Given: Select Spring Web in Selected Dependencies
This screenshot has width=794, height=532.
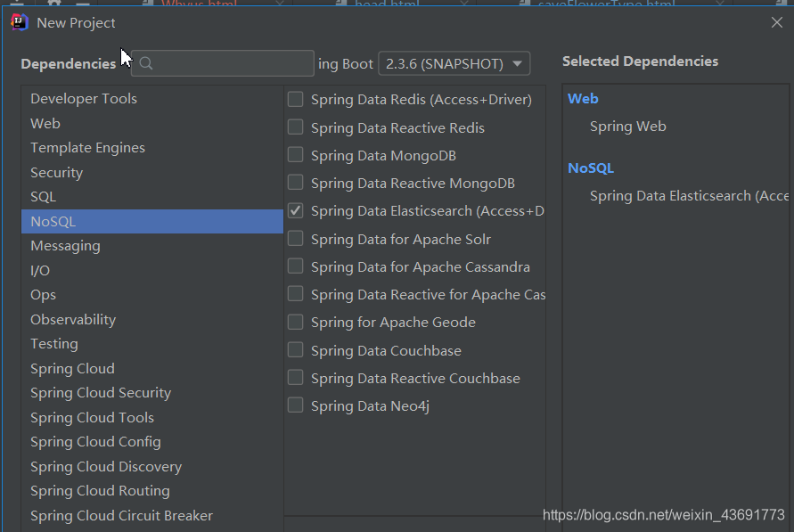Looking at the screenshot, I should [628, 127].
